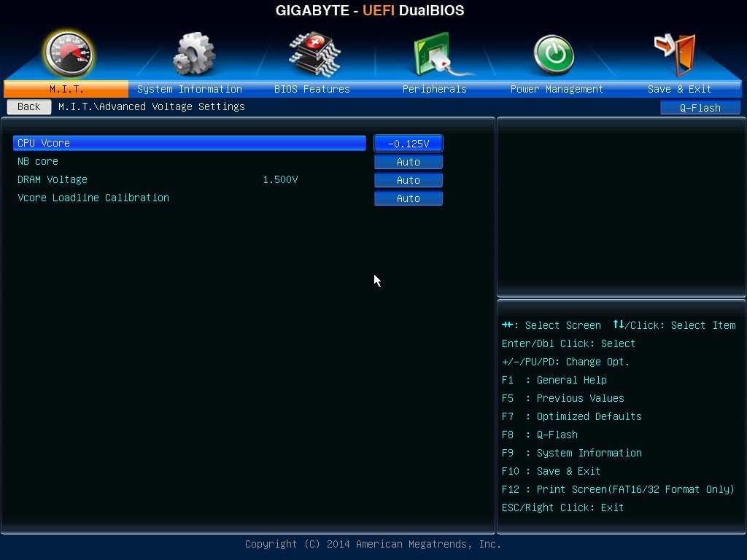
Task: Click the ESC/Right Click: Exit hint
Action: pos(562,507)
